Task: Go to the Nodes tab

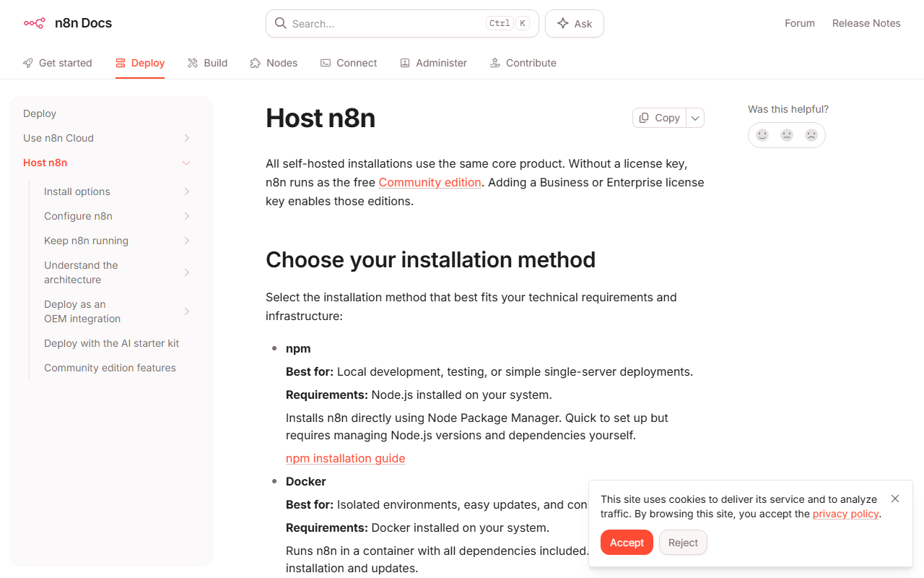Action: pos(274,63)
